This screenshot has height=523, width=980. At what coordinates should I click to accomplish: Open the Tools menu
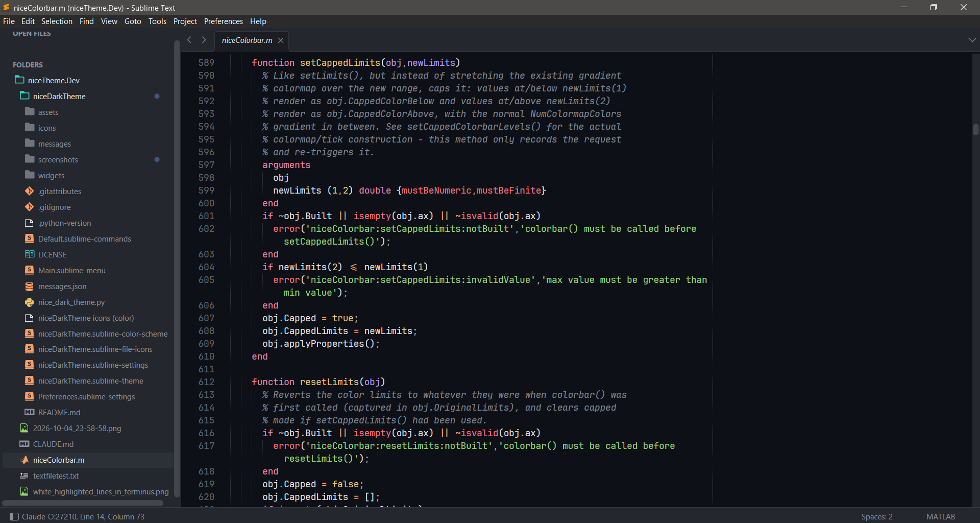click(x=157, y=21)
